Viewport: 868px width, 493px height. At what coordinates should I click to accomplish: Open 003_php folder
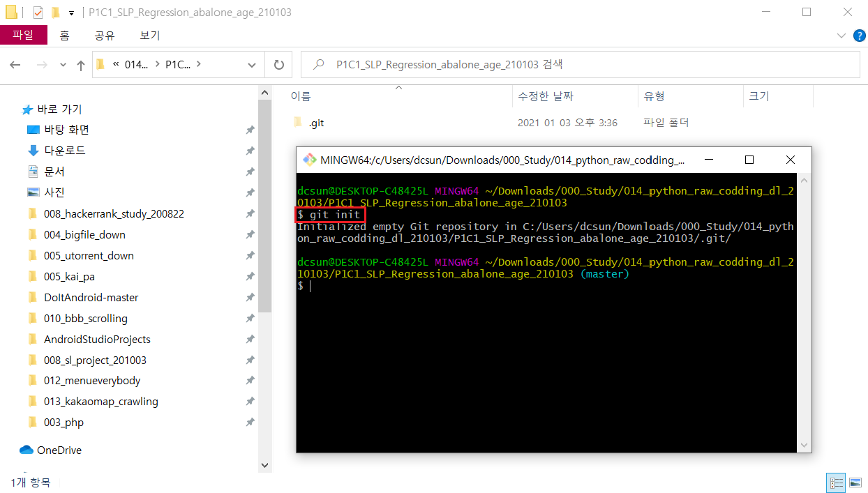55,423
